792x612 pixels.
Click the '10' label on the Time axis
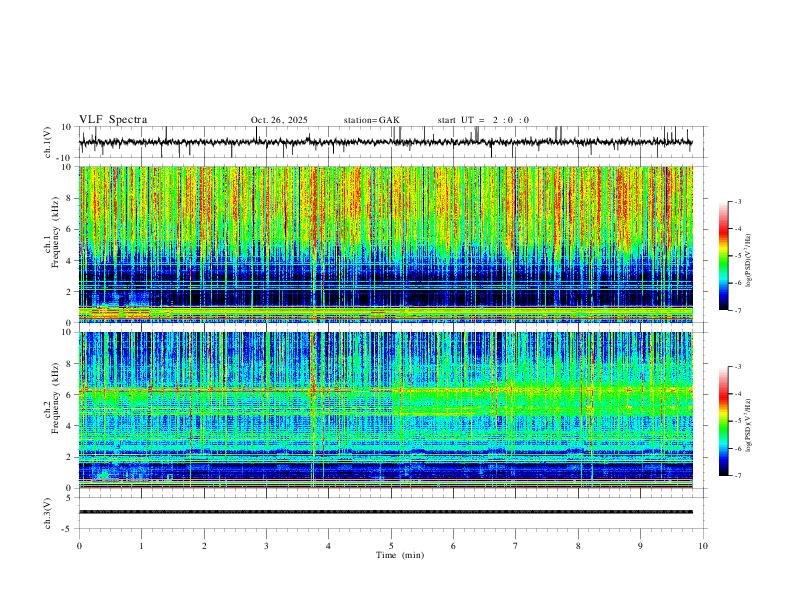[x=703, y=546]
